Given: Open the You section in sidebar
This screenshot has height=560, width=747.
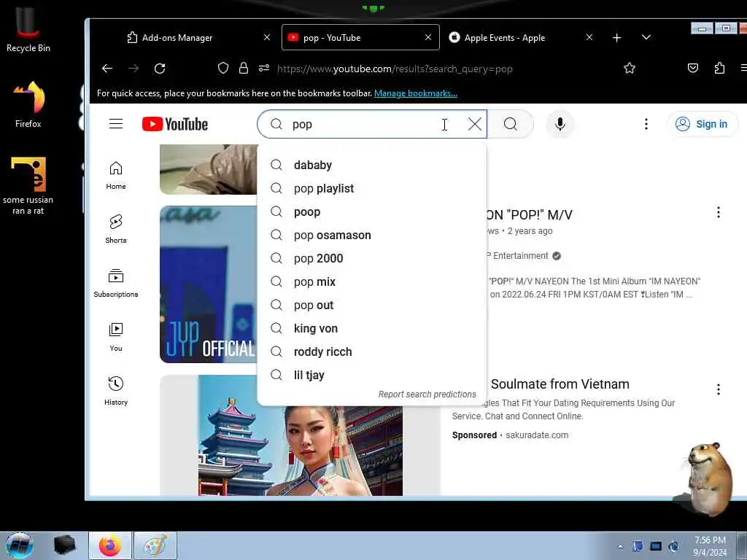Looking at the screenshot, I should click(x=116, y=337).
